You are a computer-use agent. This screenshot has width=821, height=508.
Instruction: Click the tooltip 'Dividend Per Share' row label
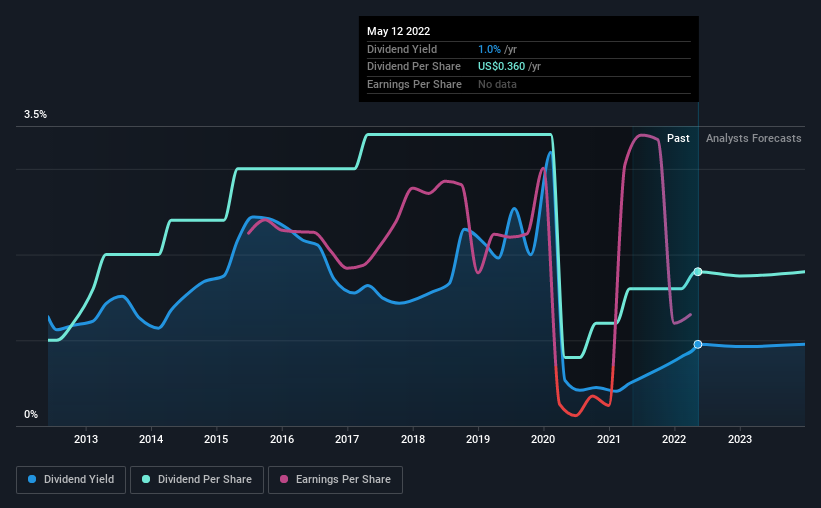414,67
